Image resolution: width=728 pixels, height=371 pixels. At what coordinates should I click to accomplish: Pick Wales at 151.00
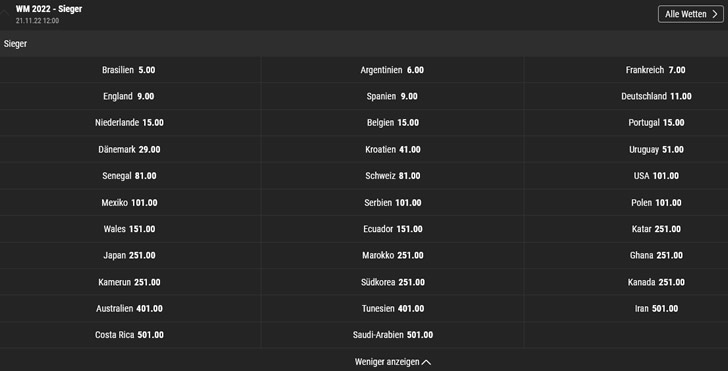click(x=130, y=229)
